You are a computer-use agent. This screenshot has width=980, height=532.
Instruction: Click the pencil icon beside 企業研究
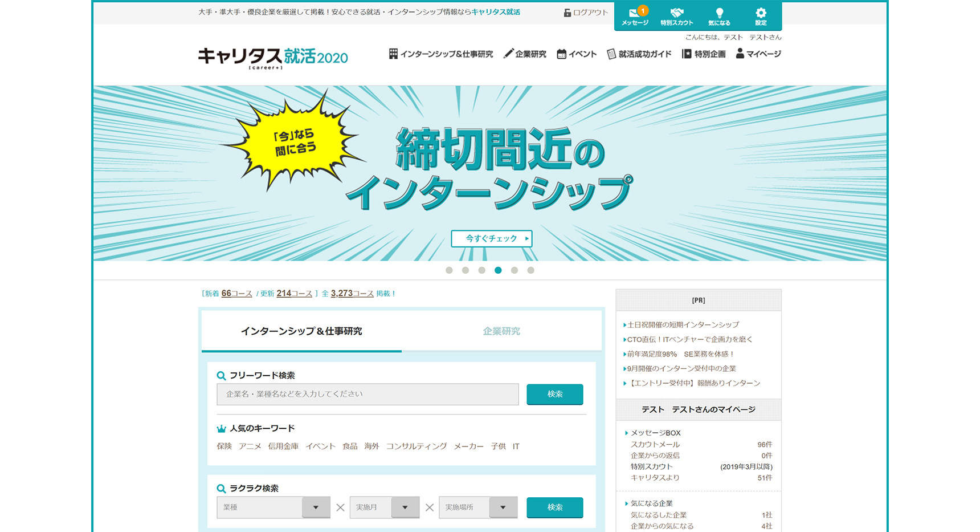508,54
